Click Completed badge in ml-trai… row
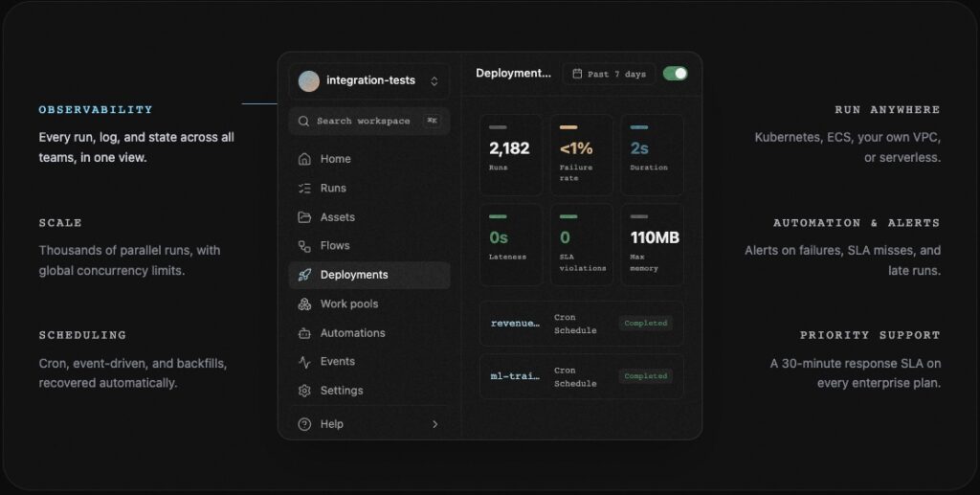 coord(646,376)
